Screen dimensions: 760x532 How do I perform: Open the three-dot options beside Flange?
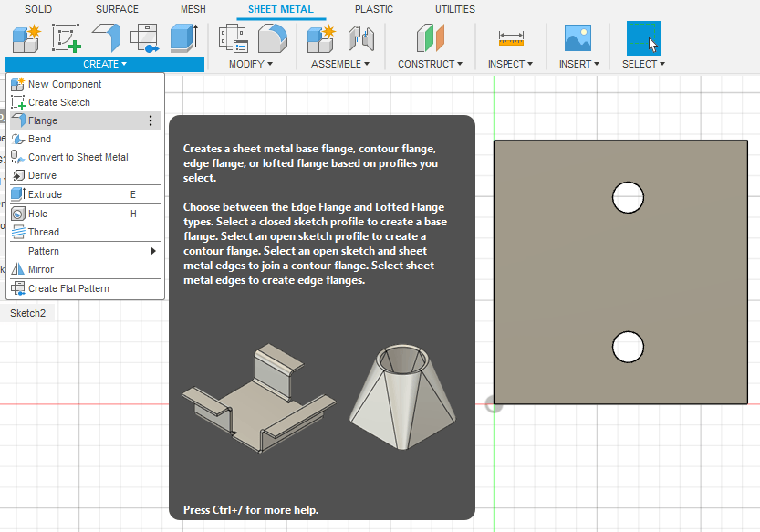click(151, 120)
